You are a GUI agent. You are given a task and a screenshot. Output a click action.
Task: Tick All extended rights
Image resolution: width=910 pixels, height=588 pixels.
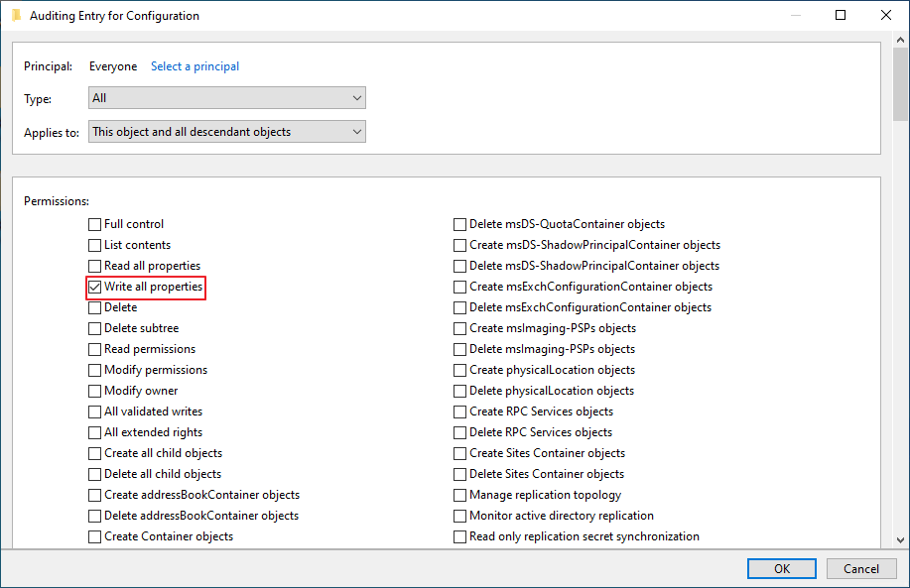[94, 432]
